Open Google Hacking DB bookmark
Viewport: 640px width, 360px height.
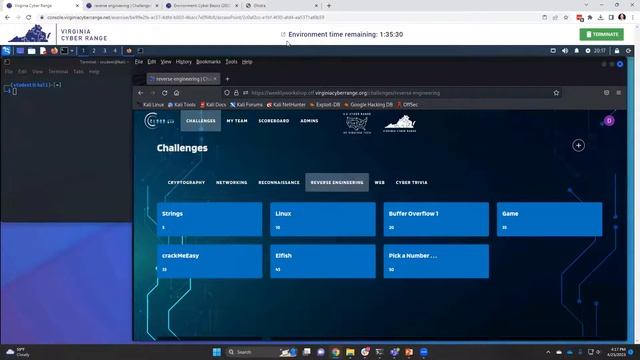368,104
